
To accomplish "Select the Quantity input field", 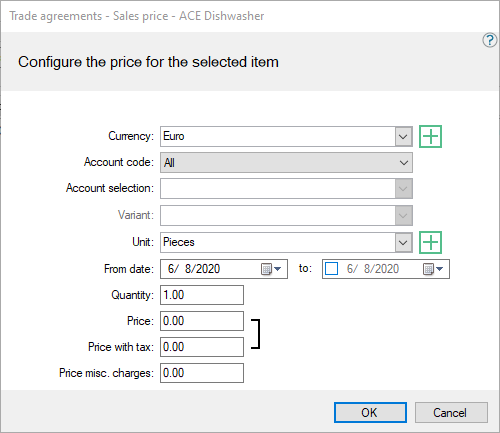I will [x=202, y=295].
